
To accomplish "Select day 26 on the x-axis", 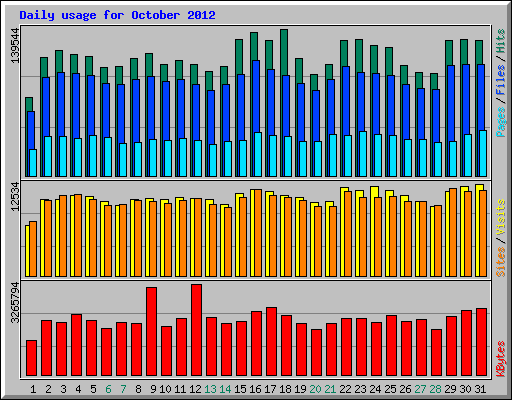I will (405, 389).
